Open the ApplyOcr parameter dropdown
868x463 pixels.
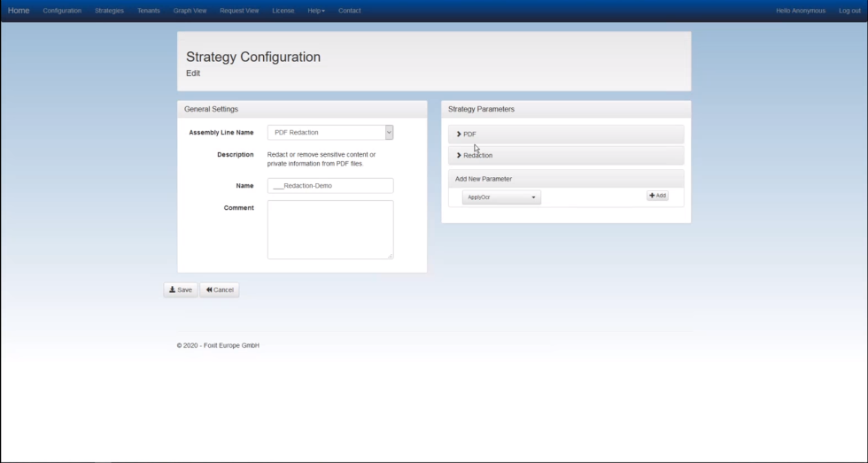click(x=501, y=197)
